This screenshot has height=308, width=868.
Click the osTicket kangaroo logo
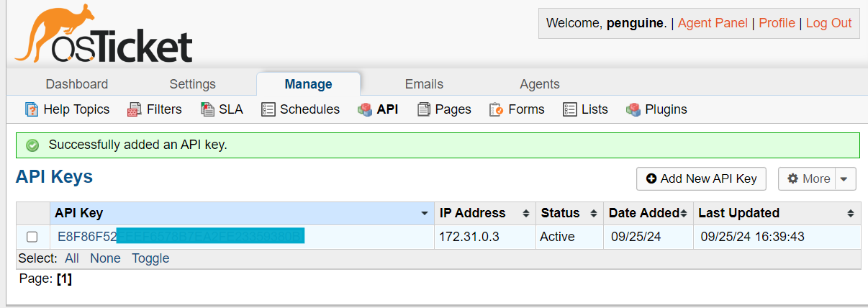[104, 34]
